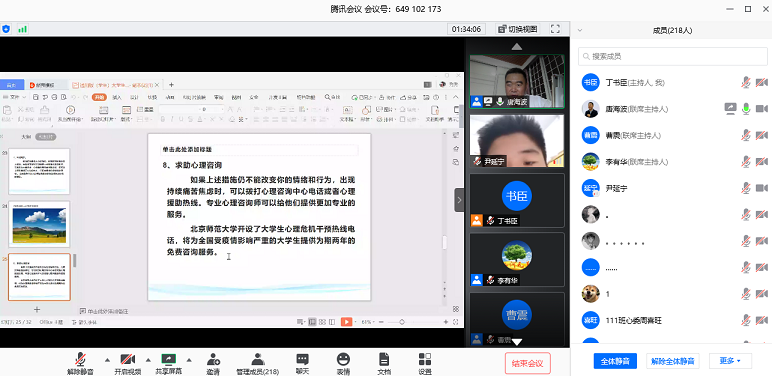Click the WPS zoom slider handle
Screen dimensions: 772x376
click(x=402, y=322)
